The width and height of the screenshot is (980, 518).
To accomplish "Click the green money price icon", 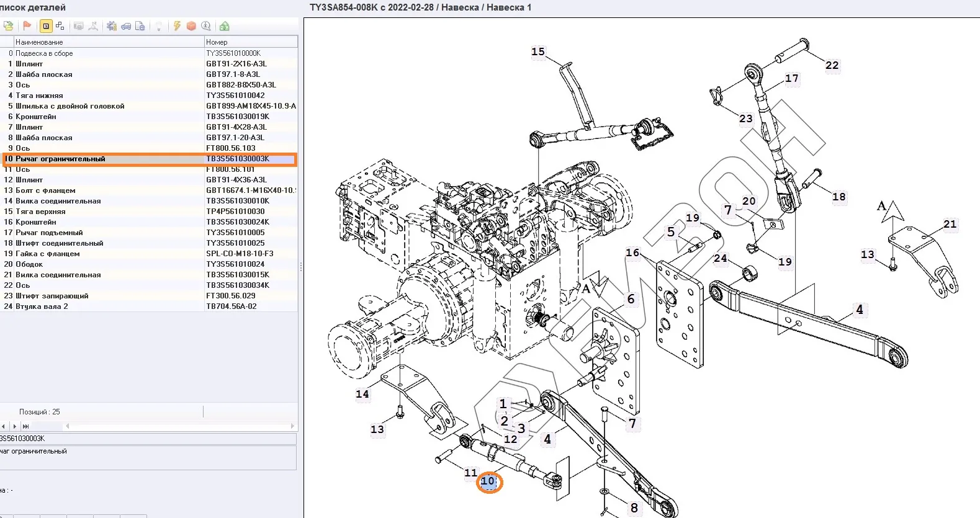I will coord(225,26).
